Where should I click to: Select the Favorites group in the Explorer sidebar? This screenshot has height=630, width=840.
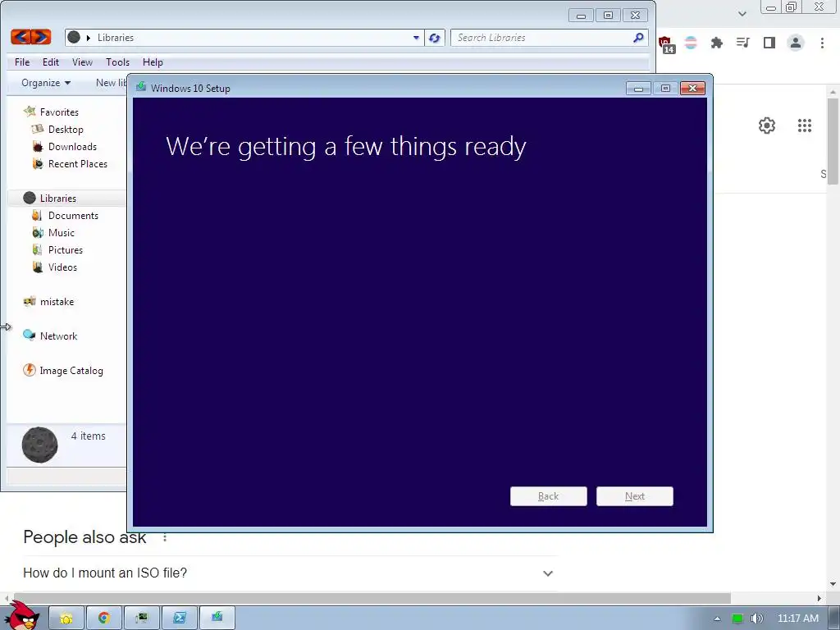59,112
